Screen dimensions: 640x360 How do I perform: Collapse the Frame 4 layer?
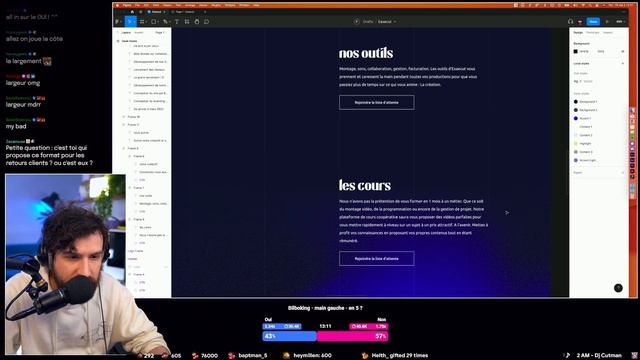coord(130,274)
